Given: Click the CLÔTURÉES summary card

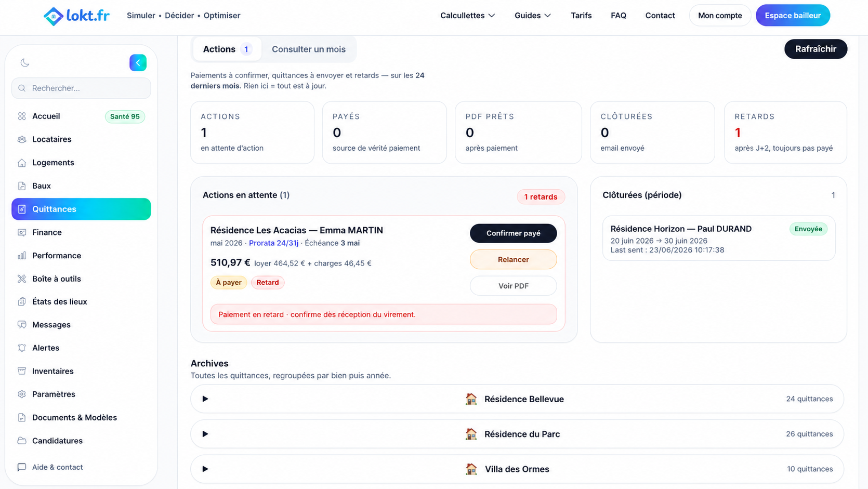Looking at the screenshot, I should pos(652,133).
